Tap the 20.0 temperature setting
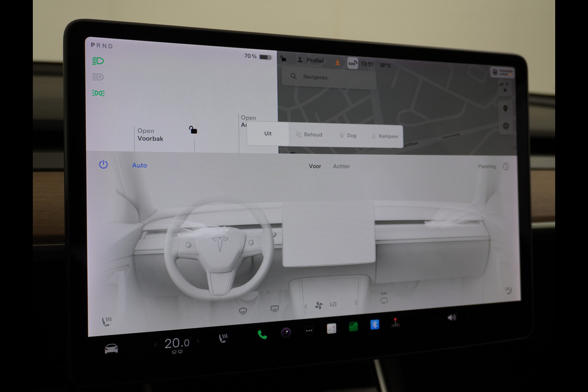 click(x=177, y=344)
